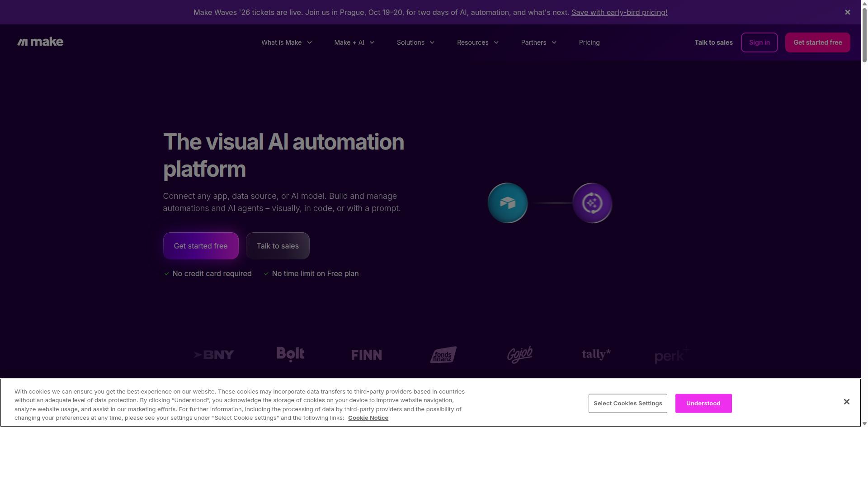Follow Save with early-bird pricing link
Screen dimensions: 868x488
tap(619, 12)
